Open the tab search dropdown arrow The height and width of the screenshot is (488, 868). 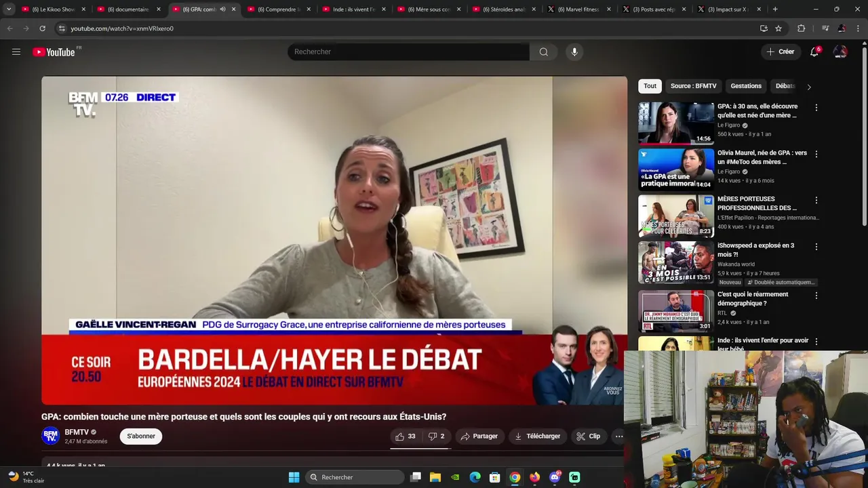pyautogui.click(x=9, y=9)
